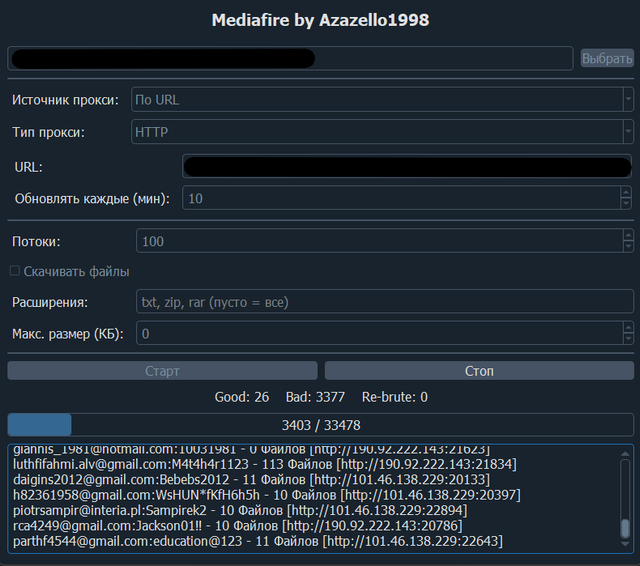Click the Re-brute: 0 counter text

(x=395, y=397)
